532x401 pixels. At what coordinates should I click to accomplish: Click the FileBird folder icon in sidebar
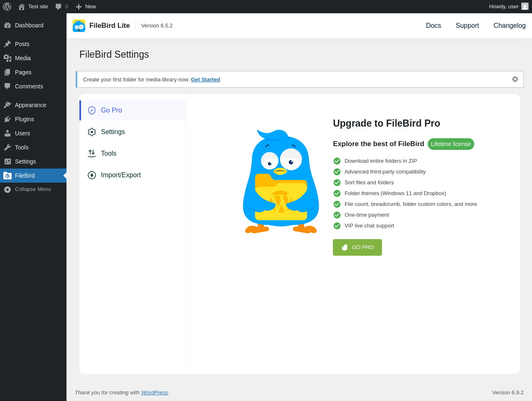pos(7,176)
